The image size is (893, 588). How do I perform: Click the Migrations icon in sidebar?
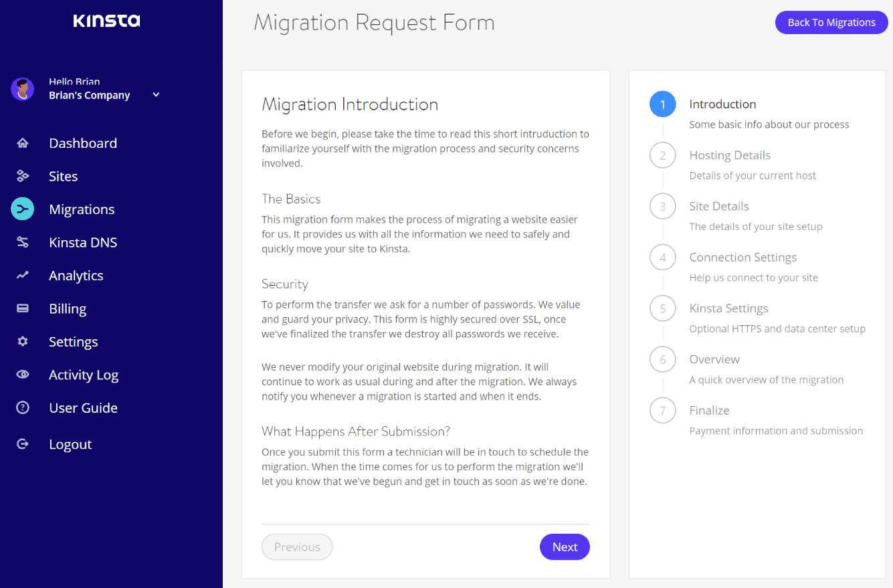[23, 209]
